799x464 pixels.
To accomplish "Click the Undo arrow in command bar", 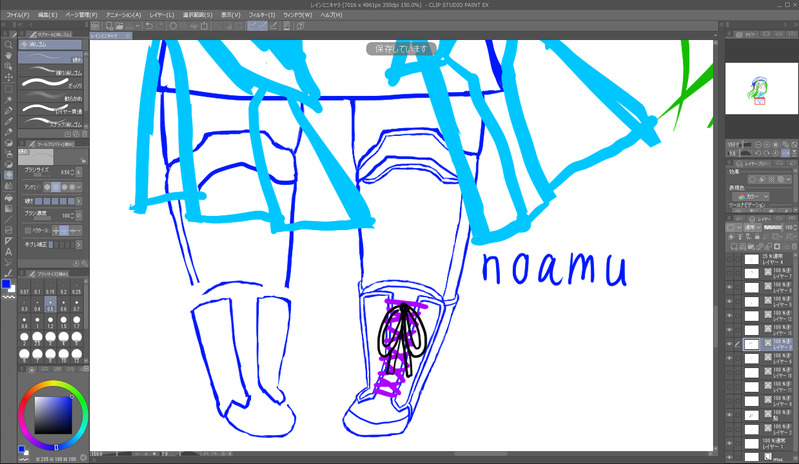I will [x=149, y=25].
